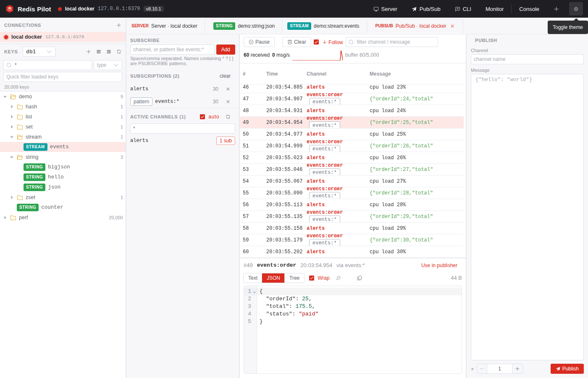Collapse the demo folder

coord(5,97)
